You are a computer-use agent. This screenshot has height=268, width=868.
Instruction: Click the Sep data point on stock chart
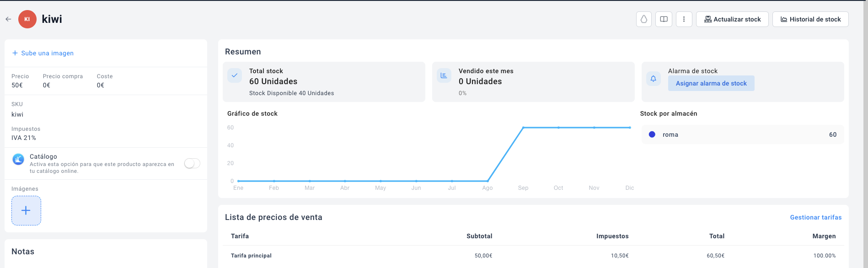[x=523, y=128]
